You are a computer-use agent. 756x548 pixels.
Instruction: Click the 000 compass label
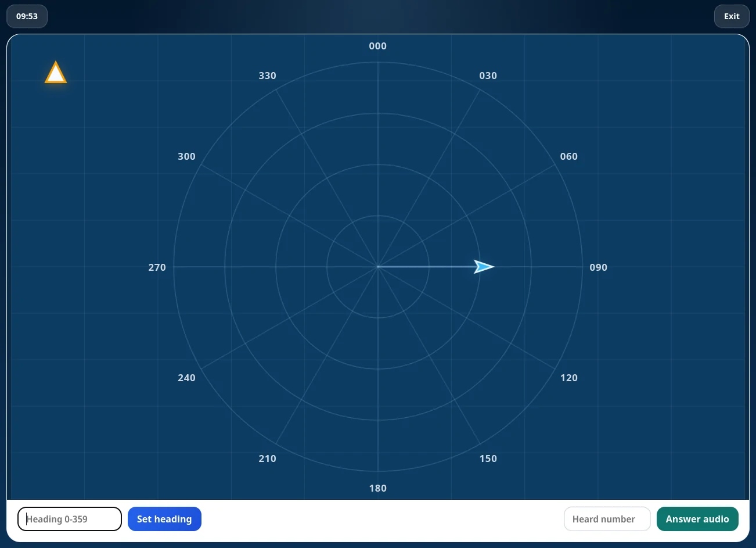[x=378, y=46]
